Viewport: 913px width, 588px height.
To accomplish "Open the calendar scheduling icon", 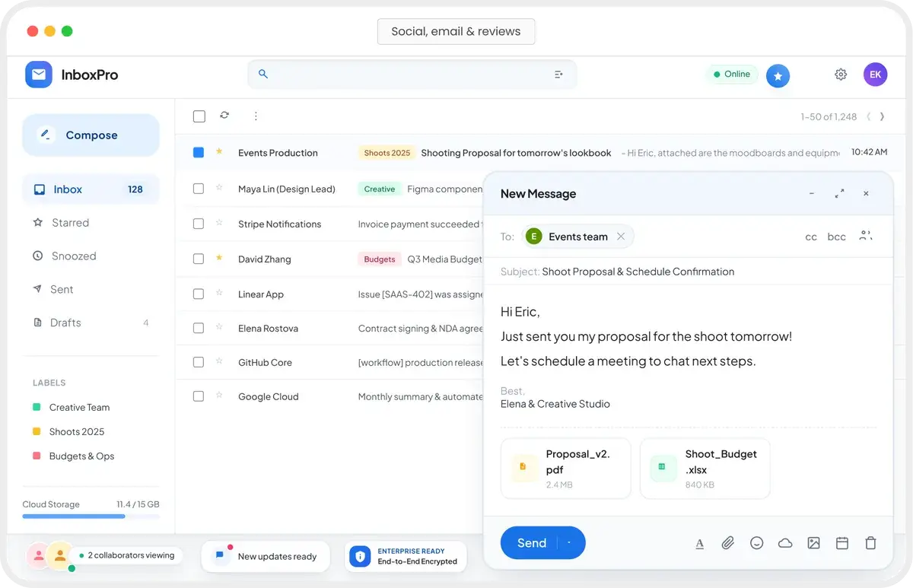I will pos(842,543).
